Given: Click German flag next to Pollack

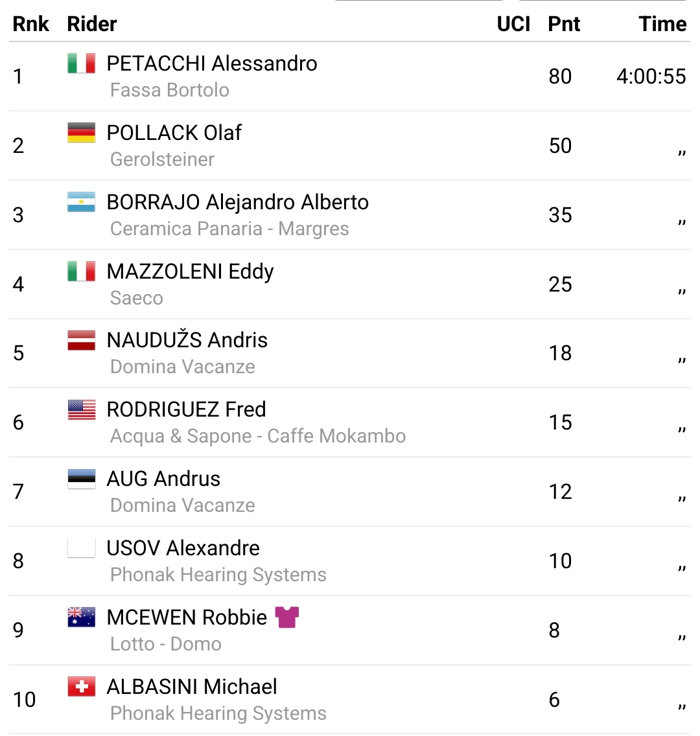Looking at the screenshot, I should tap(82, 133).
